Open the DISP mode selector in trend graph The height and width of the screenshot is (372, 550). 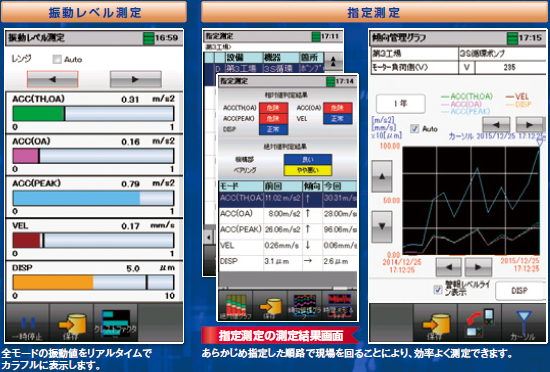point(519,291)
